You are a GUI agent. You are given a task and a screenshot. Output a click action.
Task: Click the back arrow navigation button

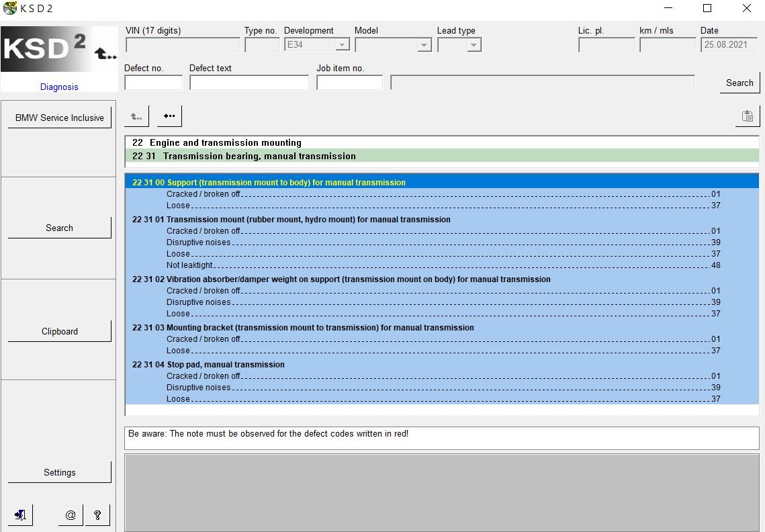169,116
